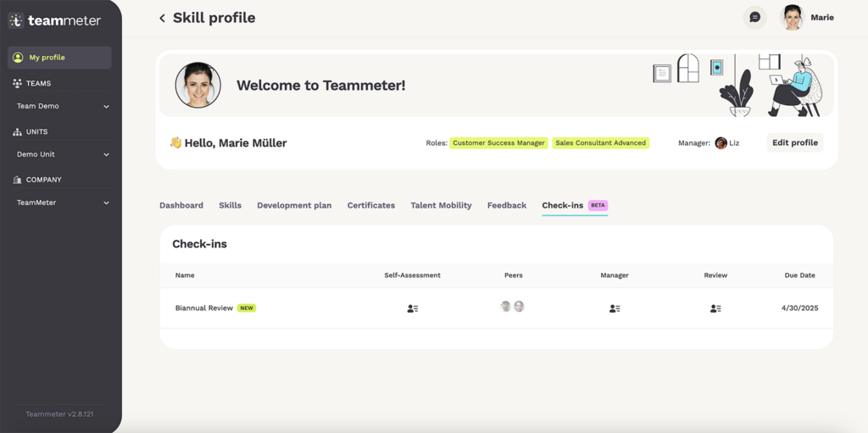Image resolution: width=868 pixels, height=433 pixels.
Task: Click the first peer avatar in Biannual Review
Action: pos(506,306)
